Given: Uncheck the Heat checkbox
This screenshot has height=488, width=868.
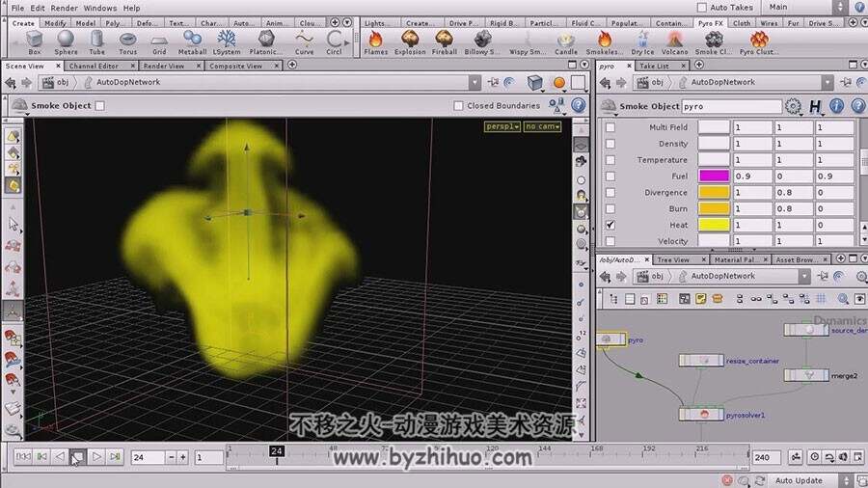Looking at the screenshot, I should [x=610, y=225].
